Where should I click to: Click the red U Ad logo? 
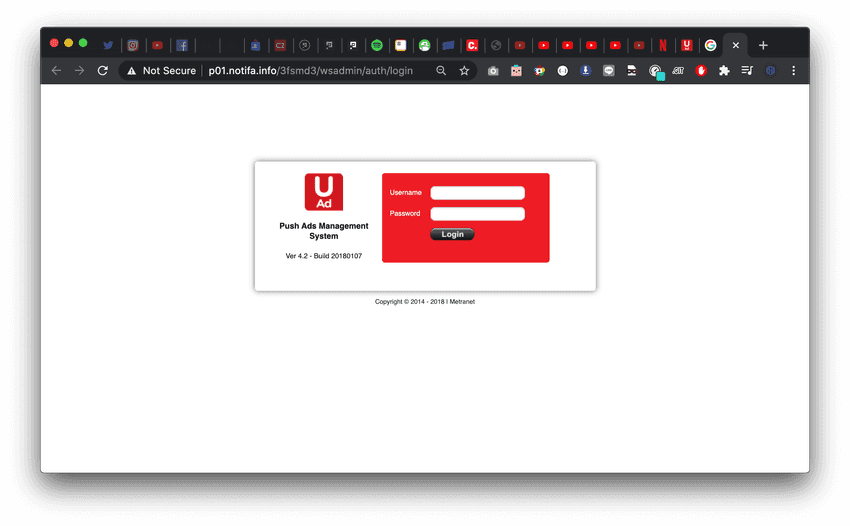(x=323, y=192)
